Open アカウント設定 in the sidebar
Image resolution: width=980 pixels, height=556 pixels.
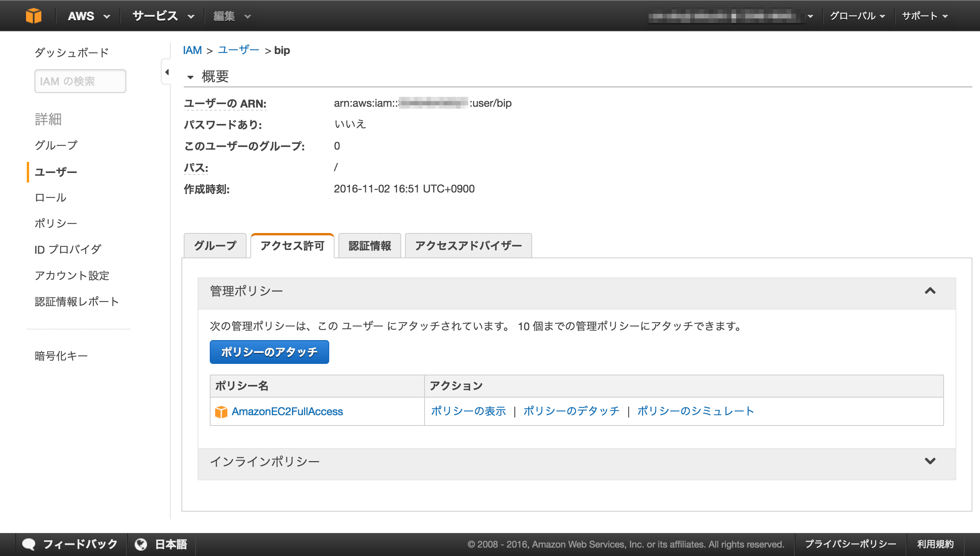click(x=72, y=276)
